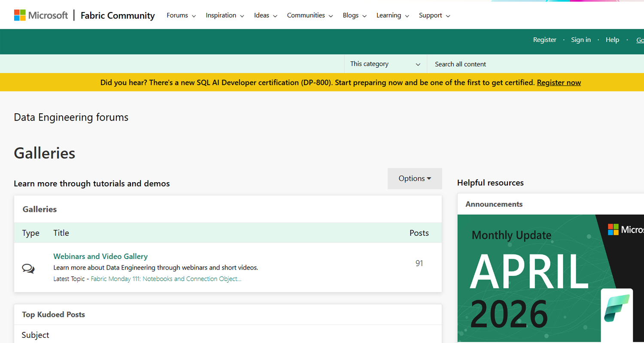Click the Title column header
The image size is (644, 343).
pos(61,233)
